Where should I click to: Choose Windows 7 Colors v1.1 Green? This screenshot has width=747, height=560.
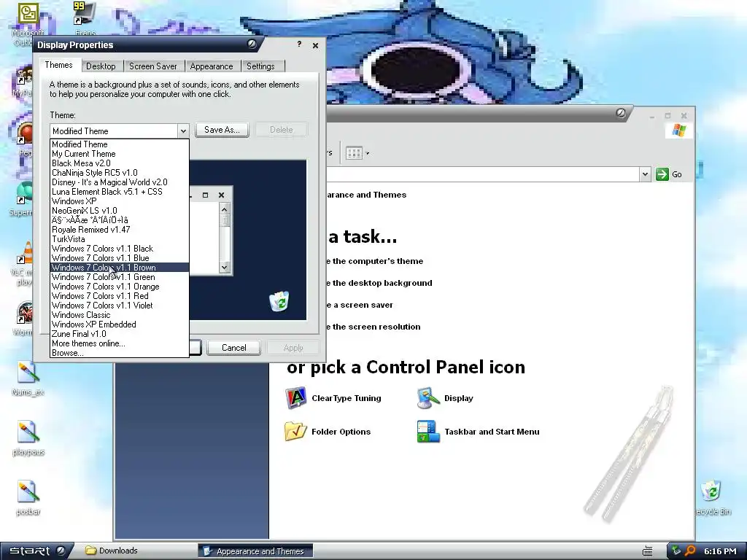point(120,277)
